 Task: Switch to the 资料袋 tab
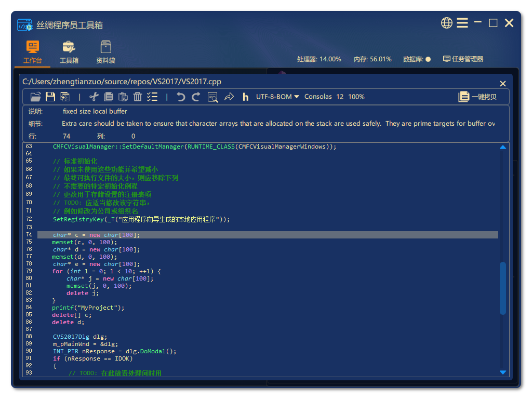106,52
